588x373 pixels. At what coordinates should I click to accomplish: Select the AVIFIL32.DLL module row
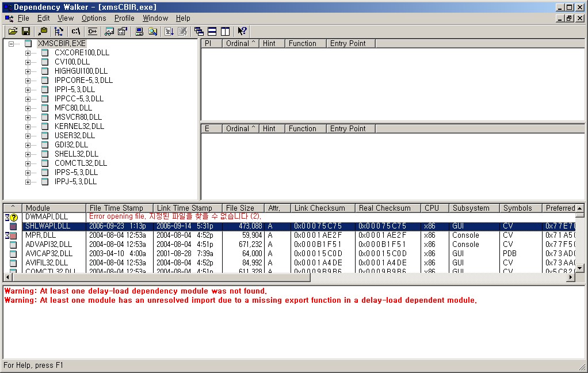[289, 263]
